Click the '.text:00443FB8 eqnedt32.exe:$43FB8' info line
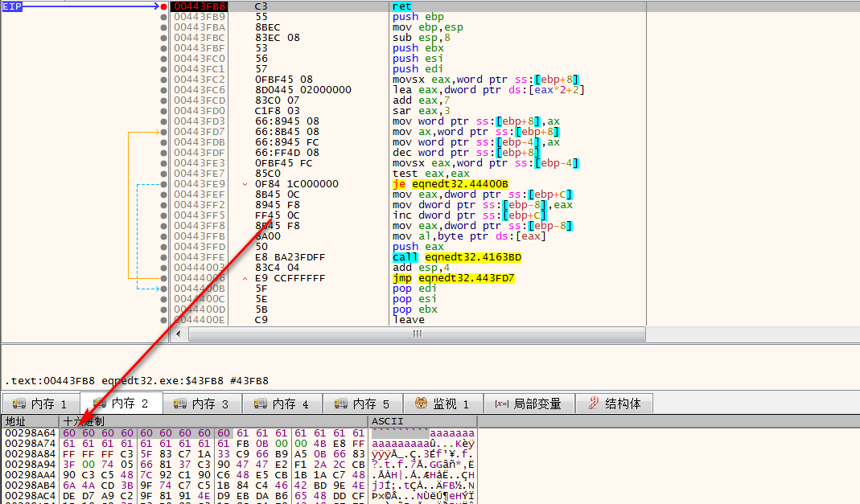 (x=137, y=381)
